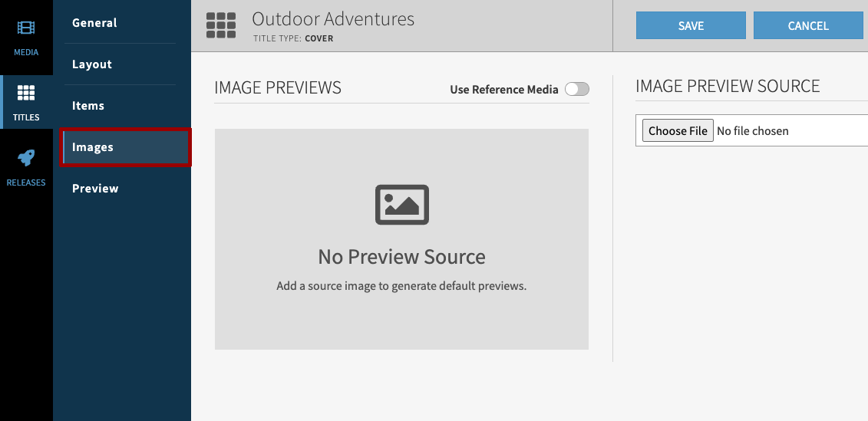Click the Choose File button
This screenshot has height=421, width=868.
coord(678,131)
